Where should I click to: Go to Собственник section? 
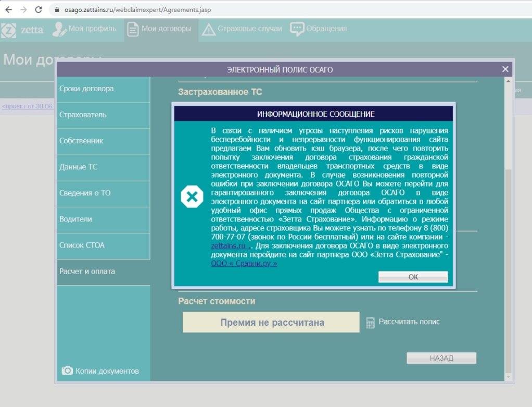[x=81, y=141]
